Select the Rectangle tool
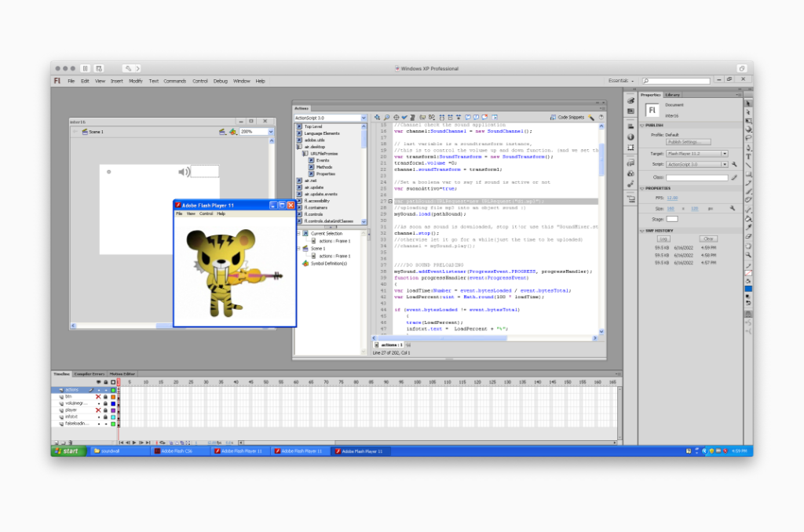 click(x=748, y=173)
